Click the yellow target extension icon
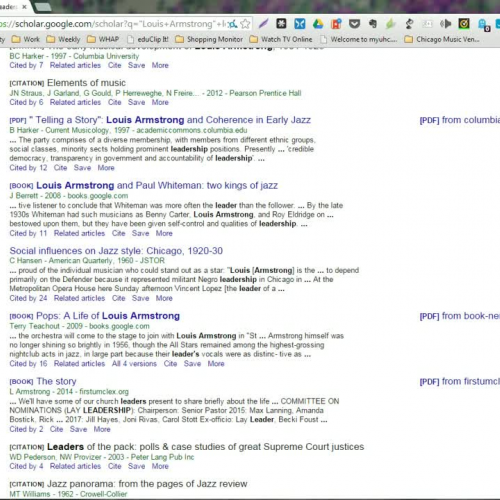Image resolution: width=500 pixels, height=500 pixels. click(464, 24)
